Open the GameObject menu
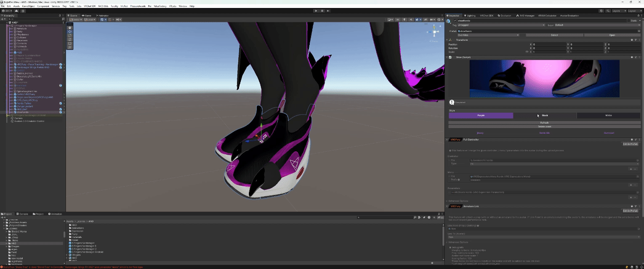Viewport: 644px width, 269px height. (x=28, y=6)
